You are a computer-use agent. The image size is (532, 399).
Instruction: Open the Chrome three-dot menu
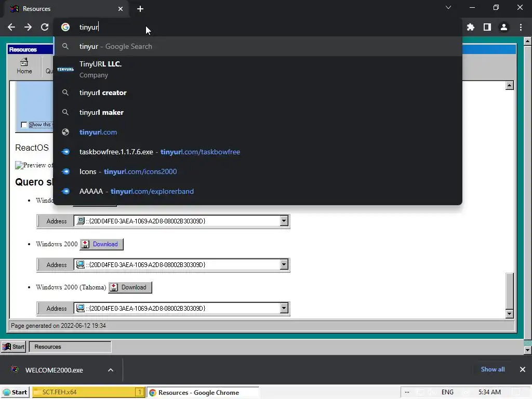(x=521, y=27)
